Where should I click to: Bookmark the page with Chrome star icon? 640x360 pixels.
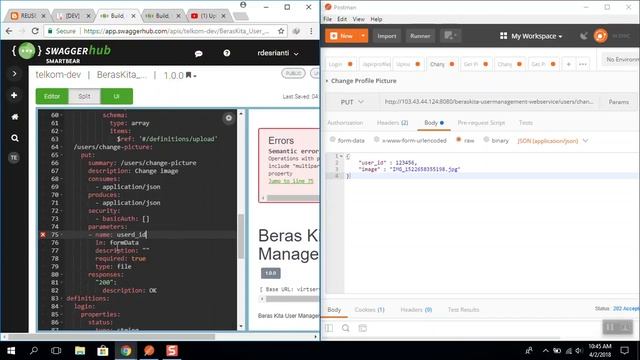pos(281,31)
